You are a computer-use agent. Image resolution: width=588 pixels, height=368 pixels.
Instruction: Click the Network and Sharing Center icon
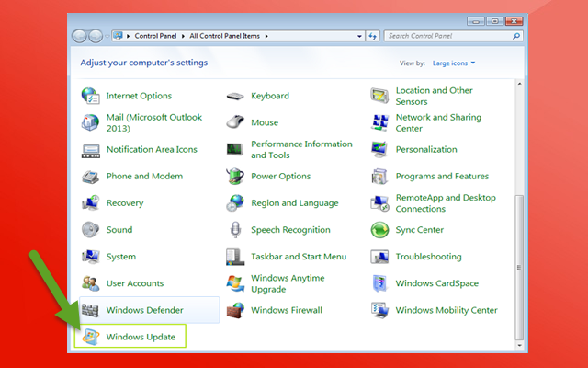pyautogui.click(x=379, y=122)
